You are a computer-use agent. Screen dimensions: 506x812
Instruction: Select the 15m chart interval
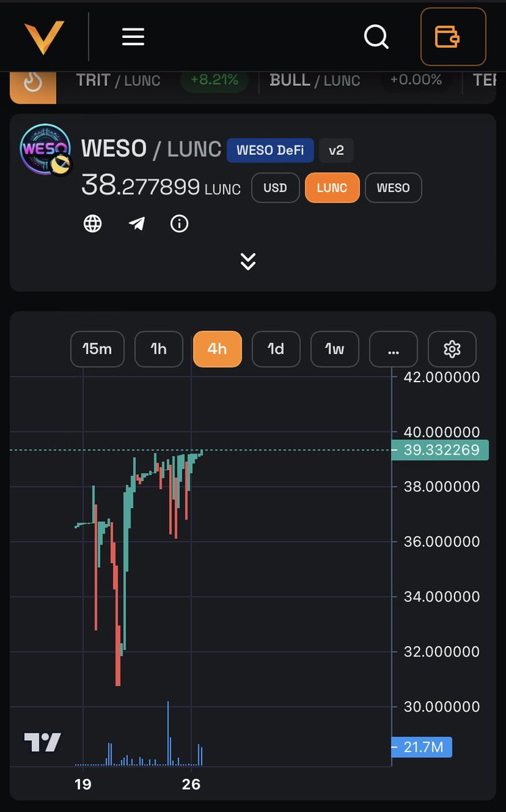(x=97, y=349)
